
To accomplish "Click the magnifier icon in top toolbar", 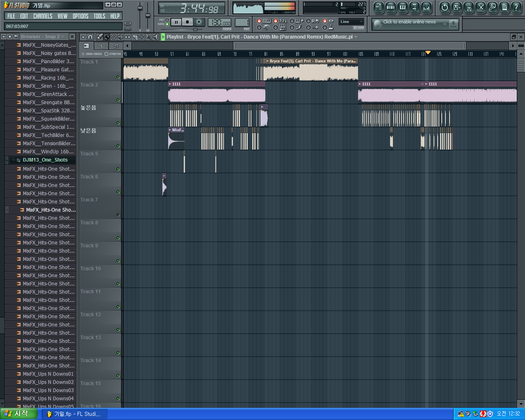I will click(492, 7).
